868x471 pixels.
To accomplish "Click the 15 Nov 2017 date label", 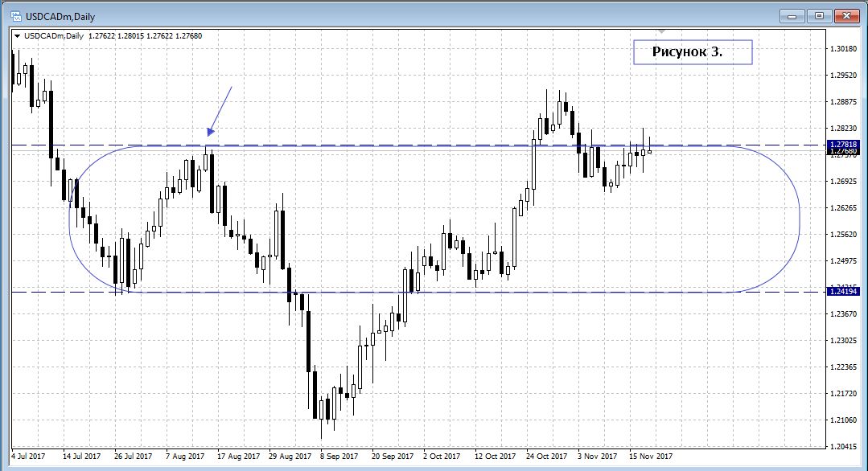I will [650, 456].
